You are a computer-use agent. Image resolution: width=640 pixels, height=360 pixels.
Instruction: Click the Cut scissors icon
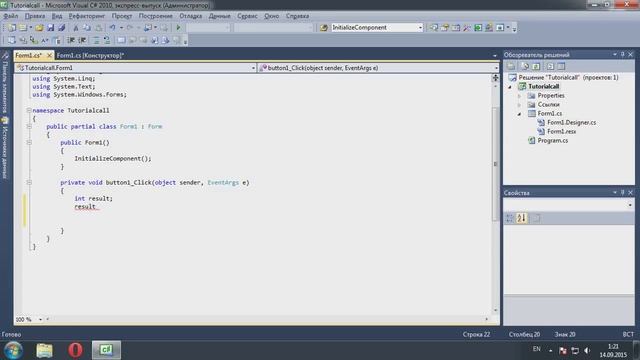[x=76, y=28]
